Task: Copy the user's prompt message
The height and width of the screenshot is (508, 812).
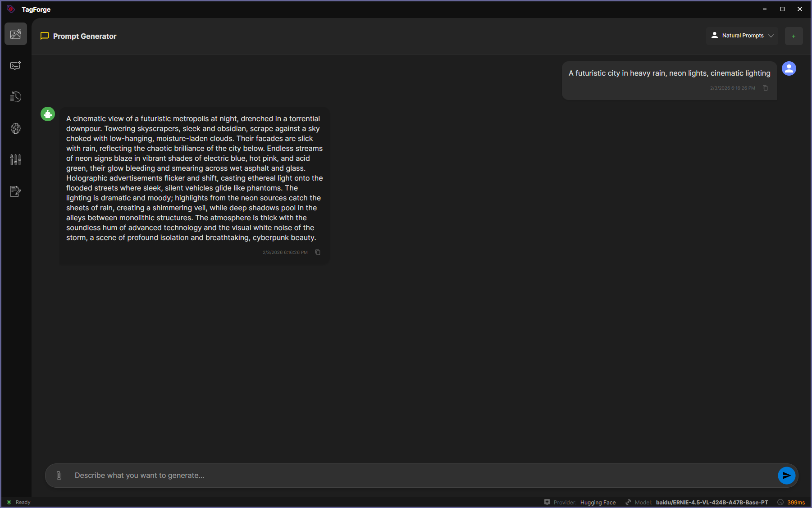Action: (x=765, y=88)
